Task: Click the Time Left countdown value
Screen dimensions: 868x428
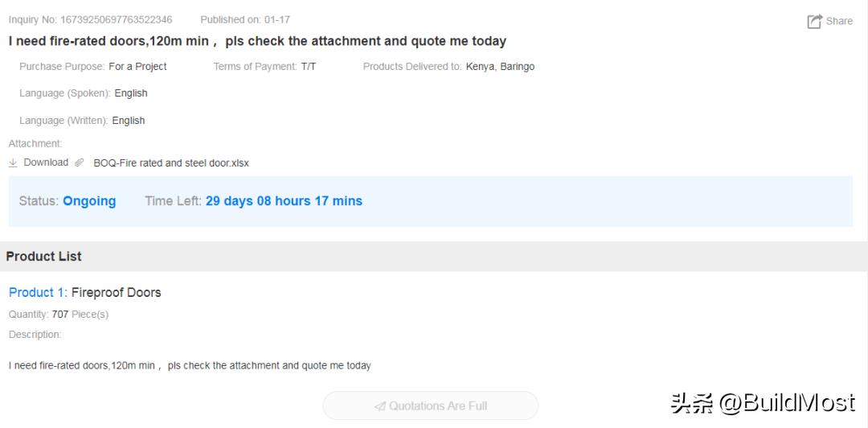Action: coord(284,201)
